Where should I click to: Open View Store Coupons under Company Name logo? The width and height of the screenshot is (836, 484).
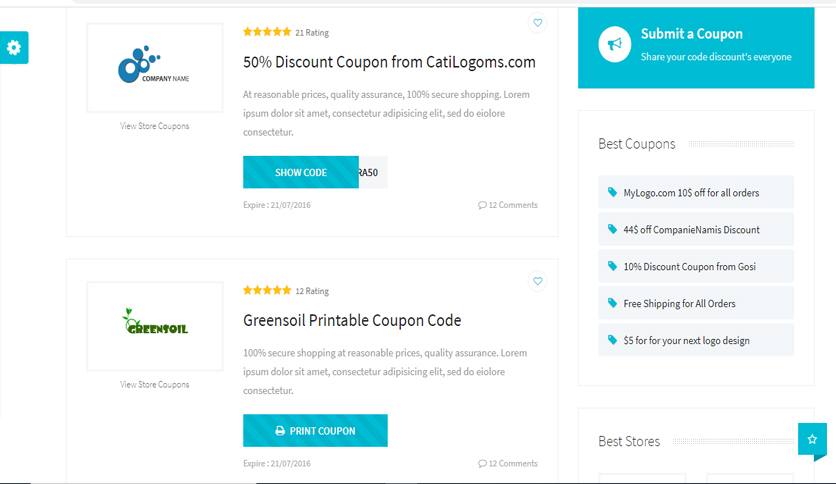155,126
